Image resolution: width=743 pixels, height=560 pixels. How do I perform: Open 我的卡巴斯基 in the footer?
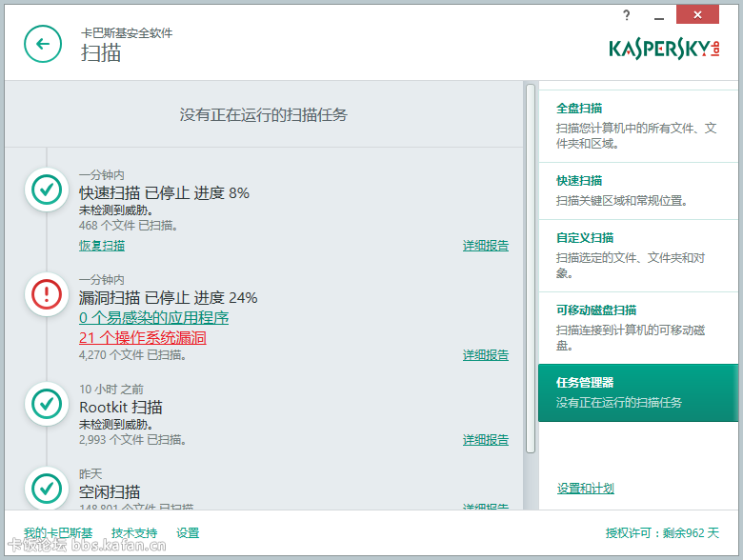pyautogui.click(x=58, y=533)
